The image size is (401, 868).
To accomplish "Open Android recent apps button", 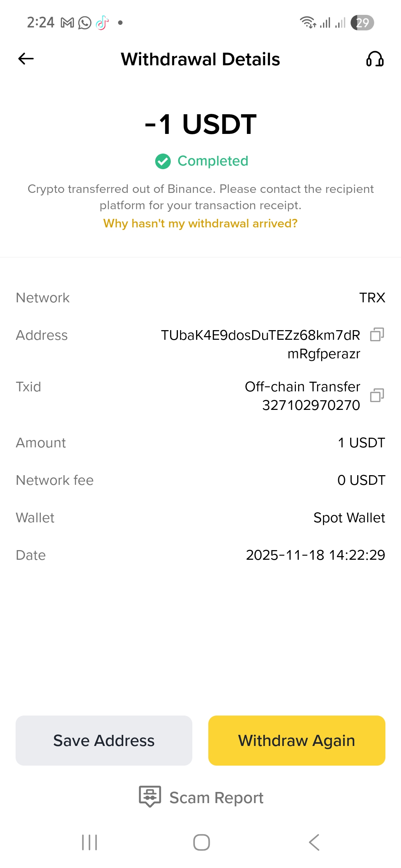I will coord(89,842).
